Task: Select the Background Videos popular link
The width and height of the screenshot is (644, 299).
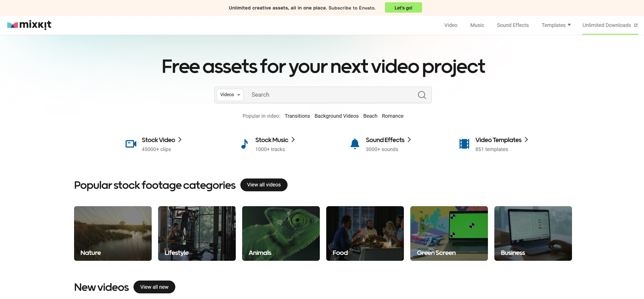Action: (336, 116)
